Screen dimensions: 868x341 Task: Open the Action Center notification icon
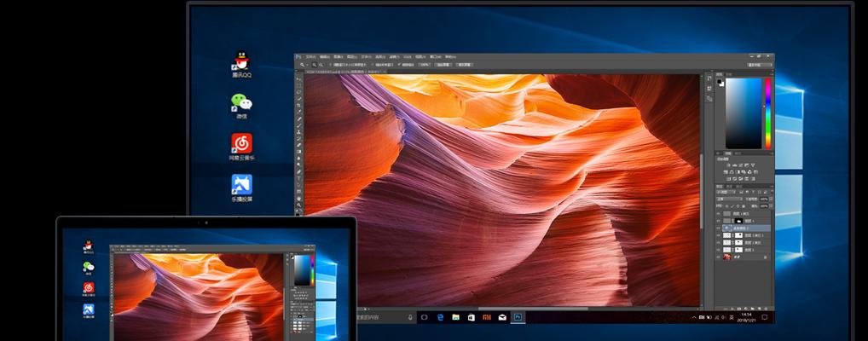point(765,317)
